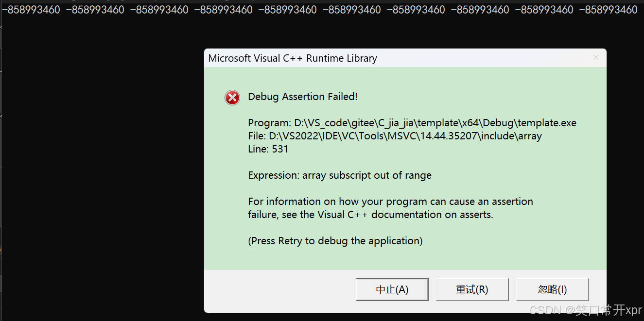Click the 'For information on how your program' line
The width and height of the screenshot is (644, 321).
point(390,202)
